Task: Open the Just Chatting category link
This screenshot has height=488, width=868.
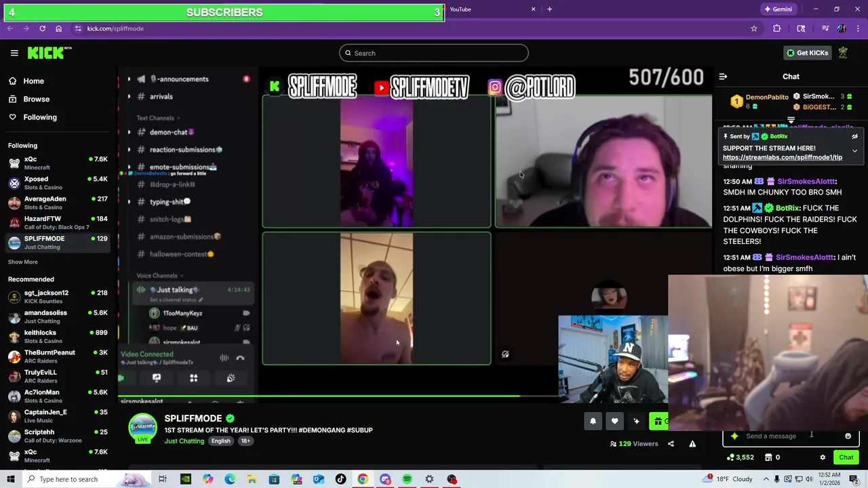Action: [184, 441]
